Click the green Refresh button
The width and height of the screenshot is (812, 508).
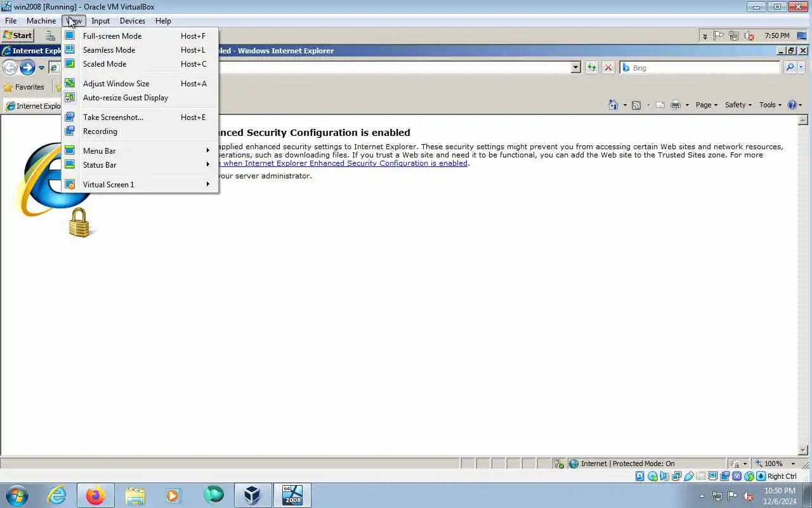coord(592,67)
